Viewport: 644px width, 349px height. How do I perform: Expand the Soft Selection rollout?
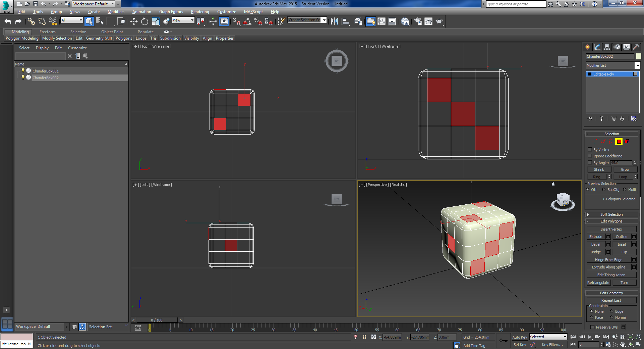(611, 214)
